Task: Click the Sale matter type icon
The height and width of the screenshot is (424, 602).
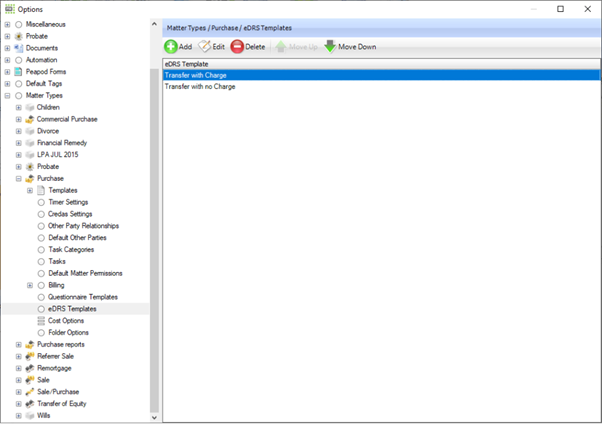Action: 30,380
